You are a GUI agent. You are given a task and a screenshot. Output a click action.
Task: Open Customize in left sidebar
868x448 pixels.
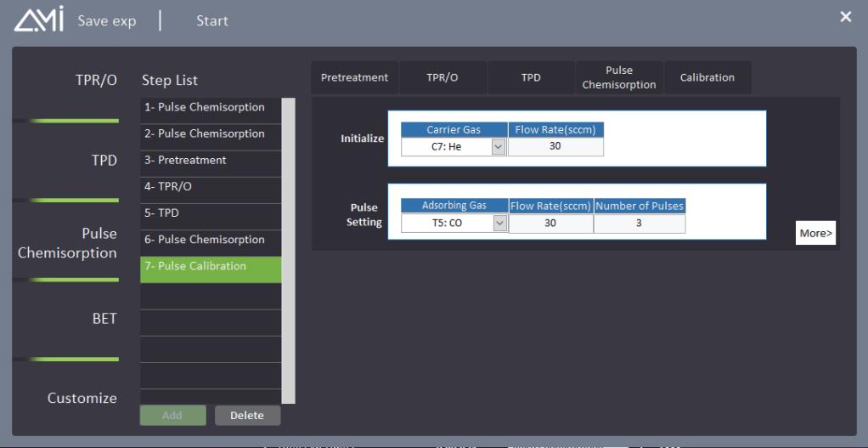pos(82,398)
